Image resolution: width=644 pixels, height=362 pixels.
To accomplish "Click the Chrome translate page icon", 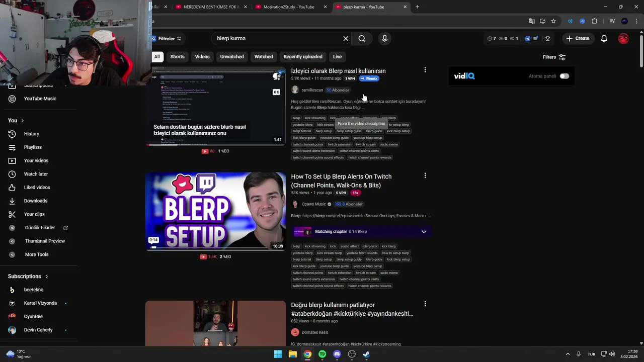I will 532,21.
